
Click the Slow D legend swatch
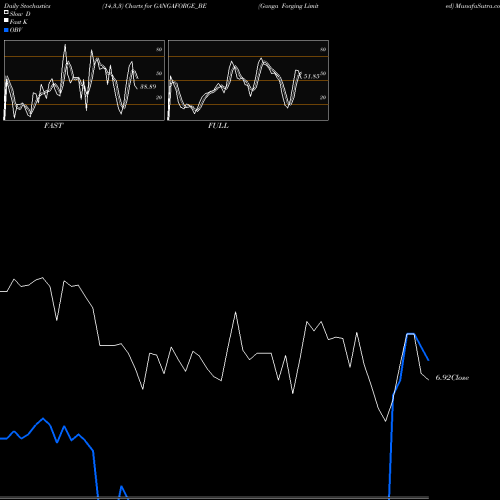click(x=6, y=12)
